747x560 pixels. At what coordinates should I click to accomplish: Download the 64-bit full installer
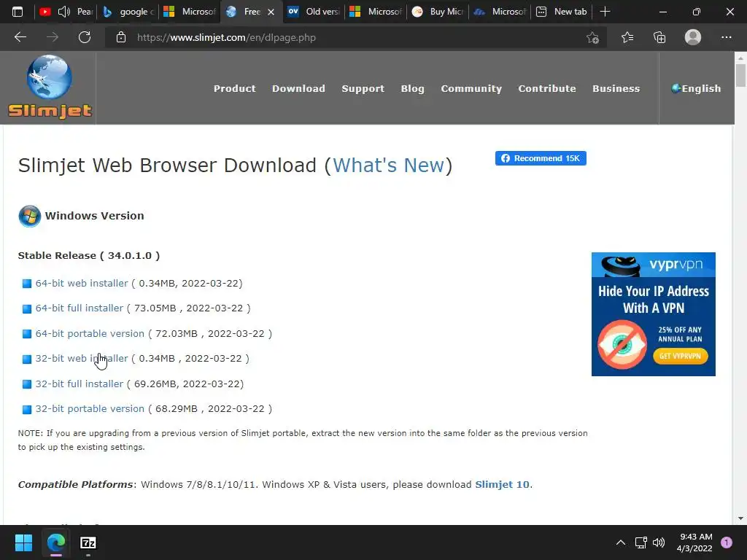[x=79, y=308]
